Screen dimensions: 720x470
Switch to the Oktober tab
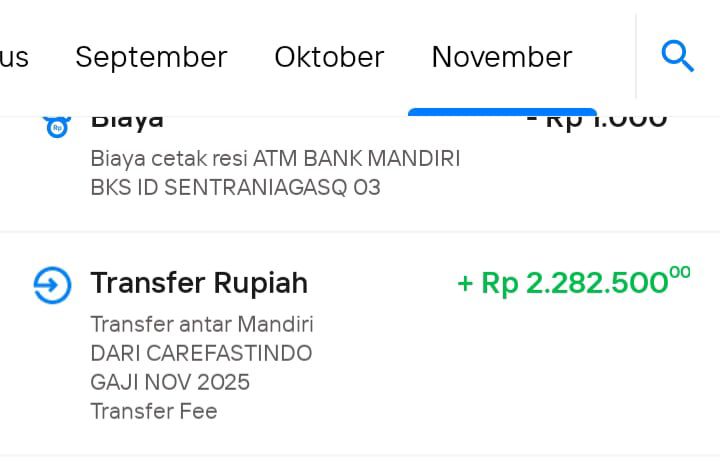click(329, 57)
